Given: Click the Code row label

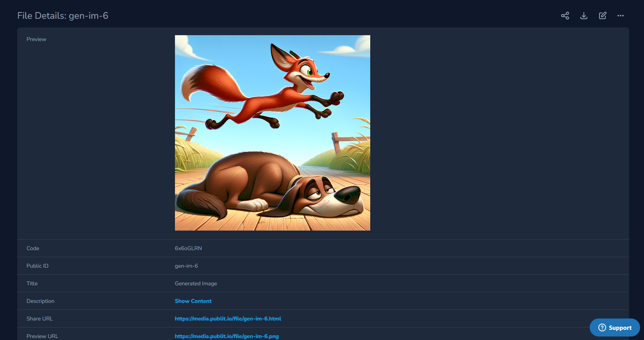Looking at the screenshot, I should tap(33, 248).
